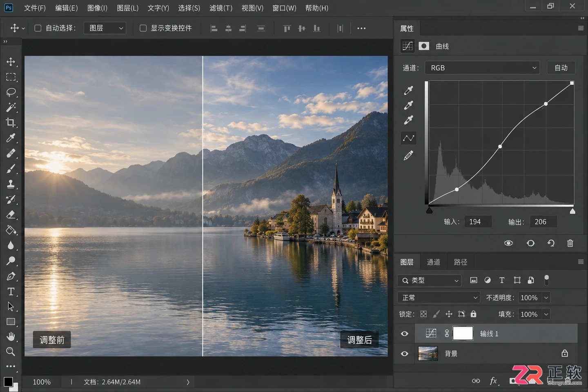Open the 滤镜(T) menu
Screen dimensions: 588x392
tap(221, 8)
